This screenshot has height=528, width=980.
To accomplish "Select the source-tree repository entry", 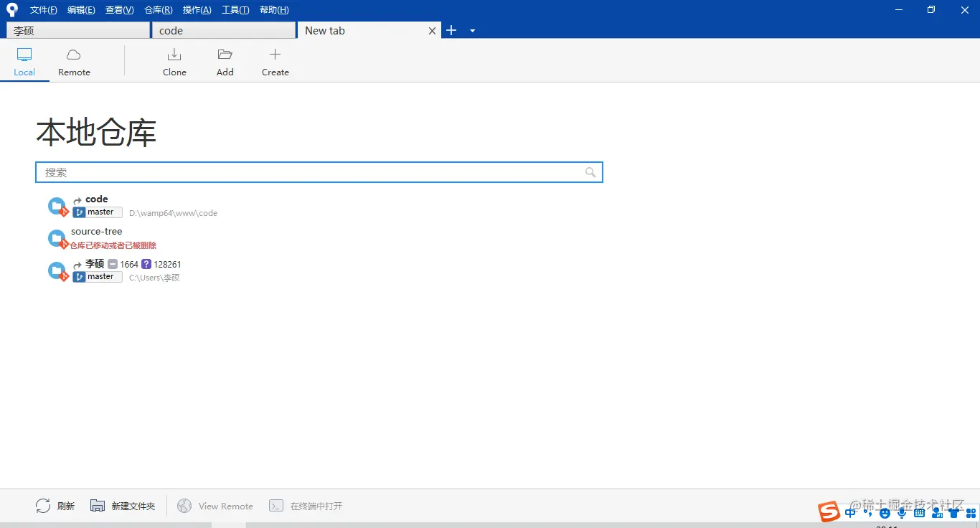I will (97, 232).
